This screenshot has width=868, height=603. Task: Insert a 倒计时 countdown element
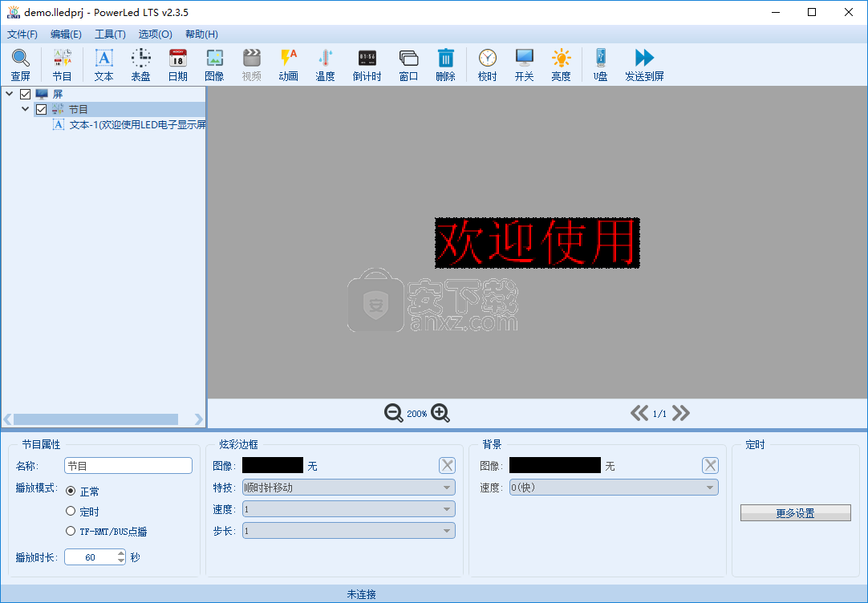point(367,65)
